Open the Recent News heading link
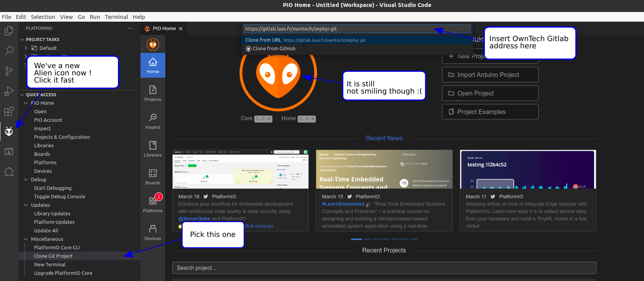The image size is (644, 281). click(384, 138)
